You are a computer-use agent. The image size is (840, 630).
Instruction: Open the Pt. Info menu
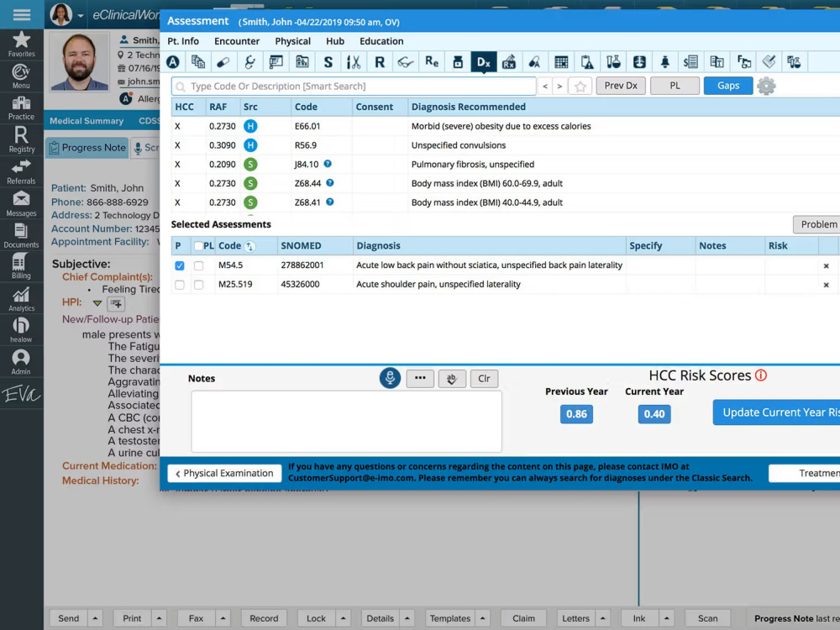tap(183, 41)
